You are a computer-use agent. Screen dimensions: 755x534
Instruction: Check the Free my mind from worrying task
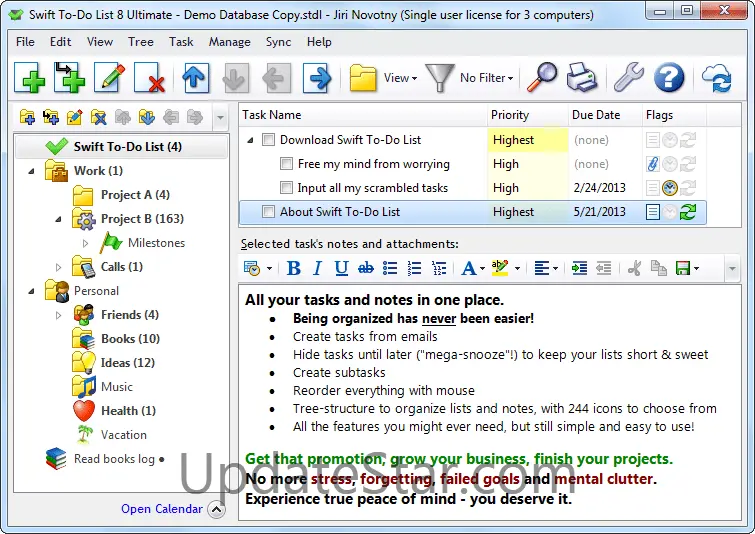coord(286,164)
